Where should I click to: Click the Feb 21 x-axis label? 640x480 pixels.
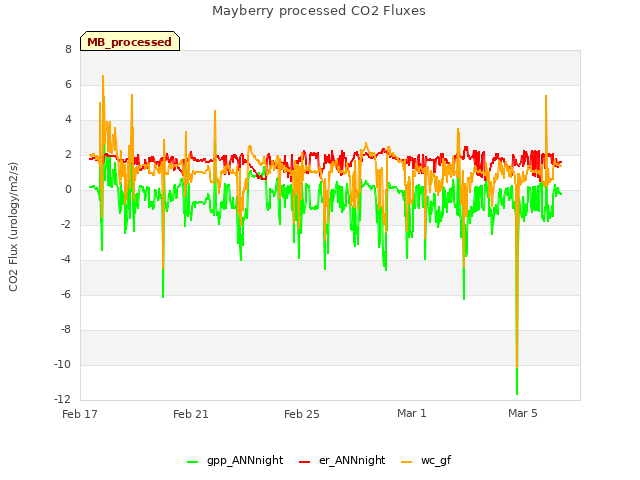point(191,414)
